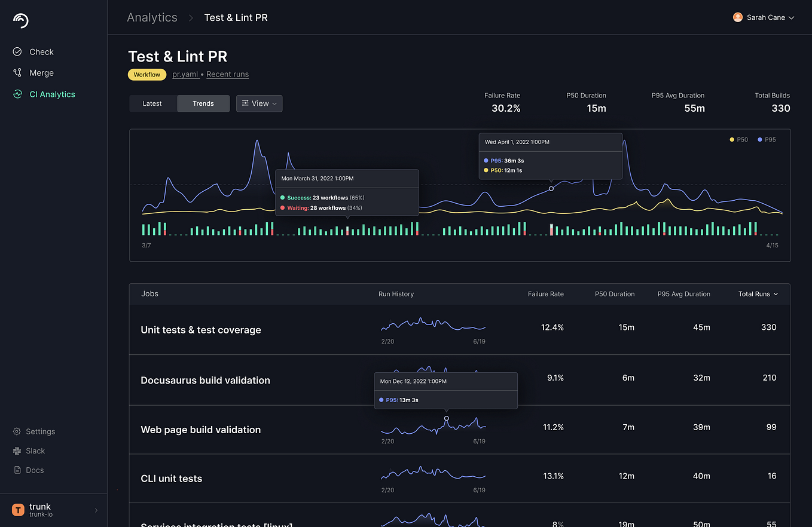Open the View dropdown
The height and width of the screenshot is (527, 812).
tap(259, 103)
